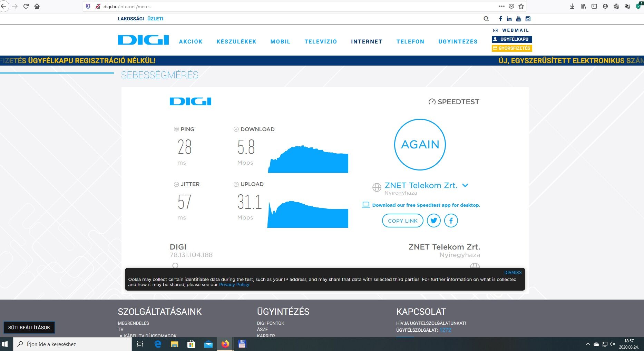
Task: Open File Explorer from the taskbar
Action: click(x=175, y=344)
